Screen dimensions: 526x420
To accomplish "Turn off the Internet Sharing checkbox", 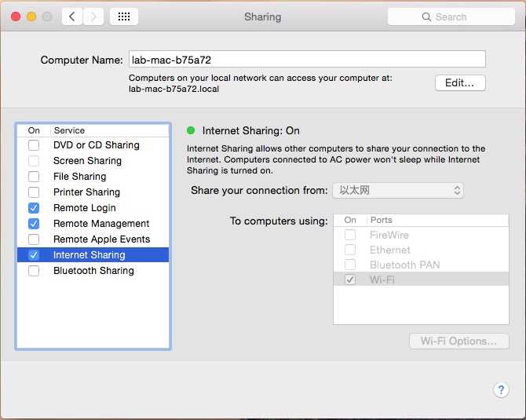I will (x=34, y=255).
